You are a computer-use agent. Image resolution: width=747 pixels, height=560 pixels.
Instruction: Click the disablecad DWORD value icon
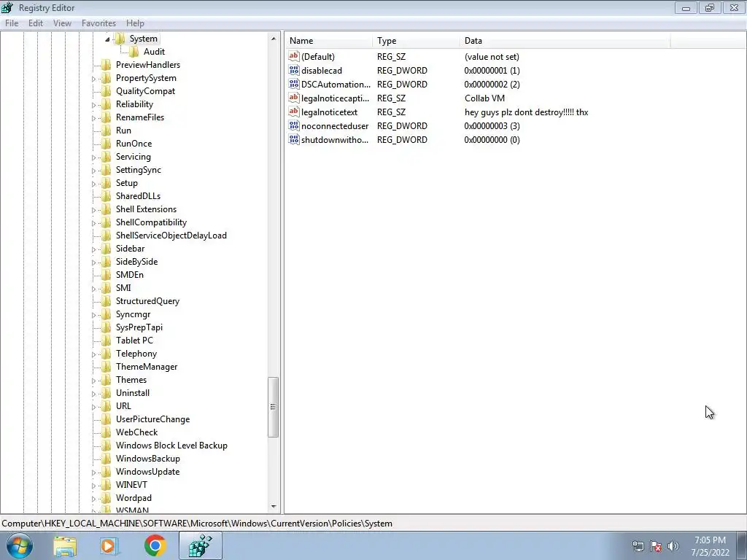pos(294,70)
